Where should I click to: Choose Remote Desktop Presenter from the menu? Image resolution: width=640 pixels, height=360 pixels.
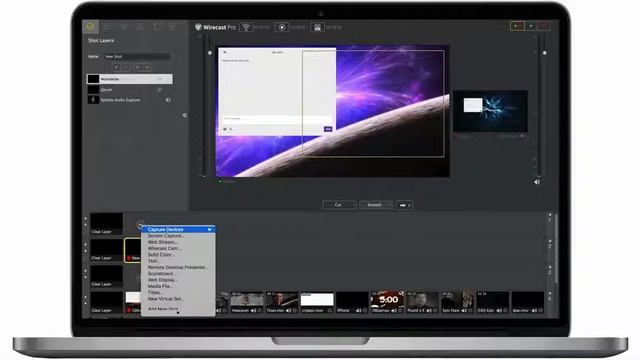click(x=178, y=267)
